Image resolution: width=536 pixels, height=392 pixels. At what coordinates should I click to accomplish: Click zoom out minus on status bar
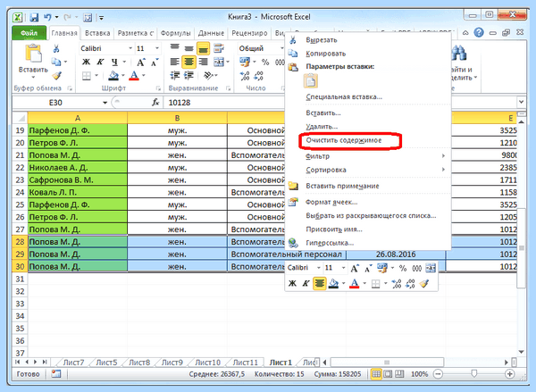(x=438, y=374)
